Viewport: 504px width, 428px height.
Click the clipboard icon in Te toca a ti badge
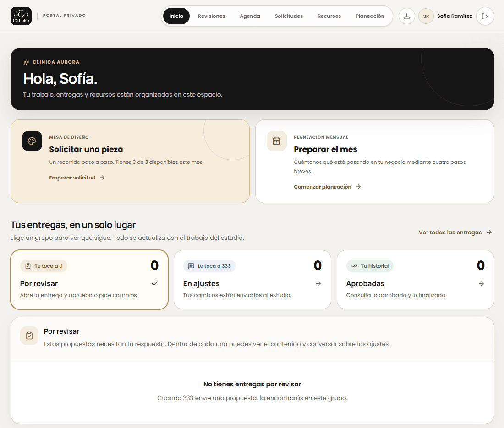(28, 266)
